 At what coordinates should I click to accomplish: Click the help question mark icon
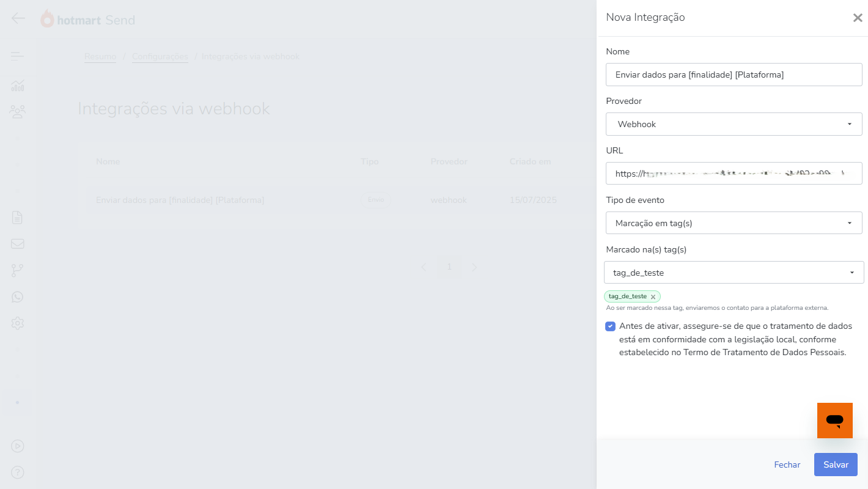(18, 472)
